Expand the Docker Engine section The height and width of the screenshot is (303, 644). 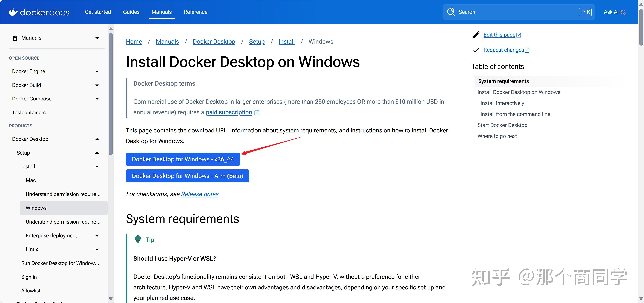point(97,71)
